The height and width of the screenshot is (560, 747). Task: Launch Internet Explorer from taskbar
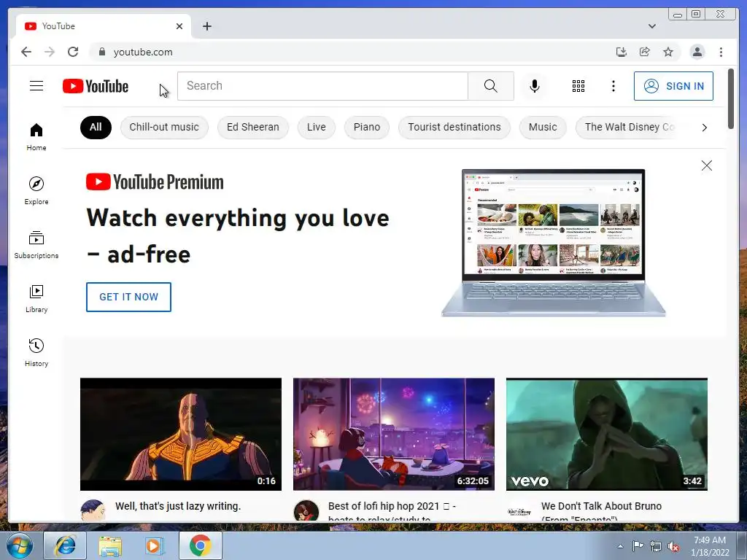point(65,545)
